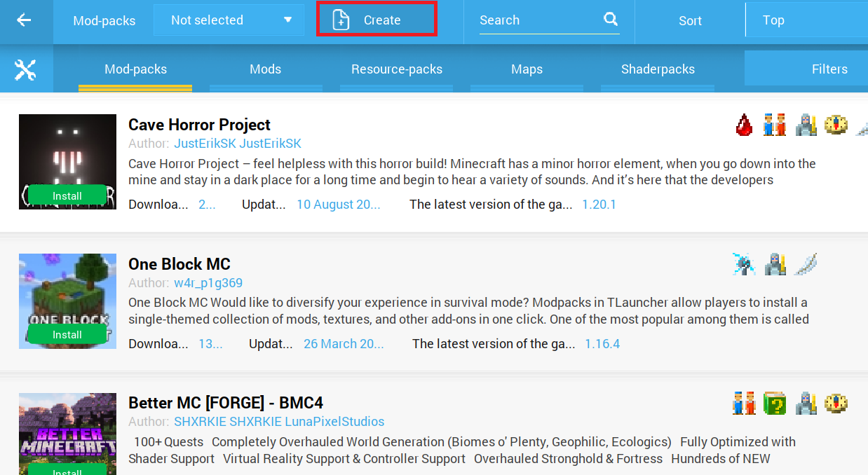The height and width of the screenshot is (475, 868).
Task: Click the lightning axe icon on One Block MC
Action: click(744, 264)
